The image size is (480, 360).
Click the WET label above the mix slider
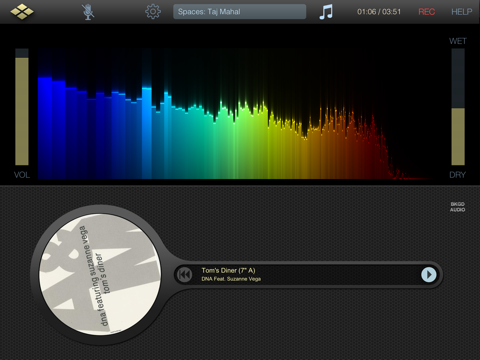click(x=458, y=41)
